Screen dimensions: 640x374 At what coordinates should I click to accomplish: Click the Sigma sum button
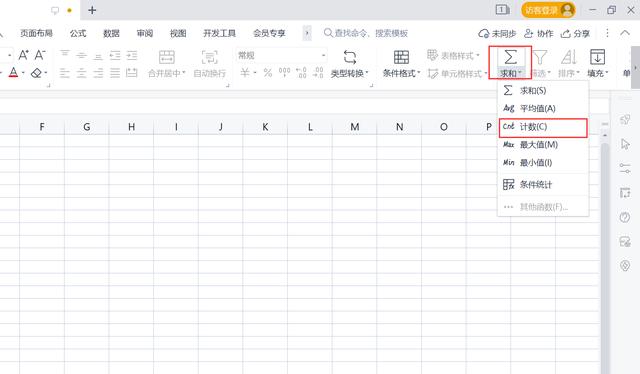click(x=510, y=57)
